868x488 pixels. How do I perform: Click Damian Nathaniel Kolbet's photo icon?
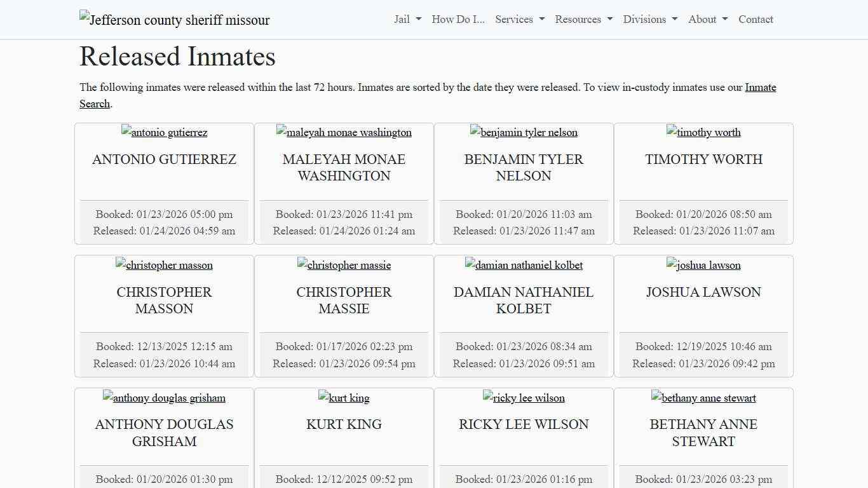(524, 265)
